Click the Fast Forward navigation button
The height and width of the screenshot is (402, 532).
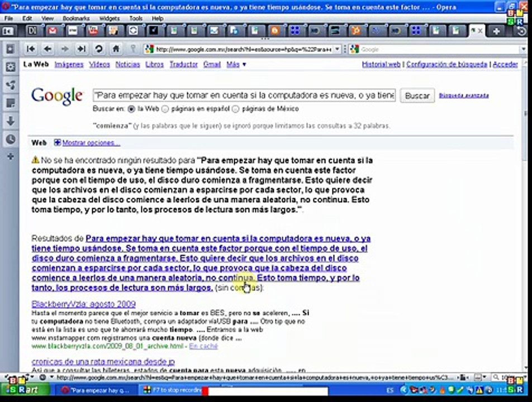pyautogui.click(x=82, y=49)
